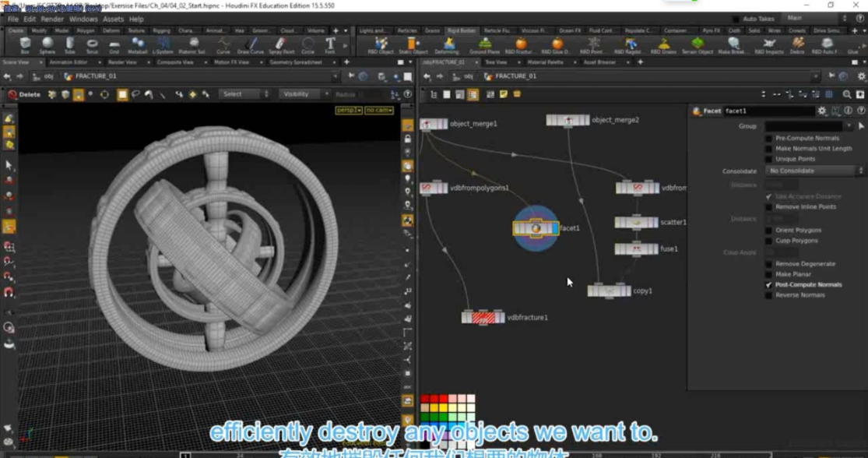The image size is (868, 458).
Task: Open the Facet parameter gear menu
Action: tap(821, 111)
